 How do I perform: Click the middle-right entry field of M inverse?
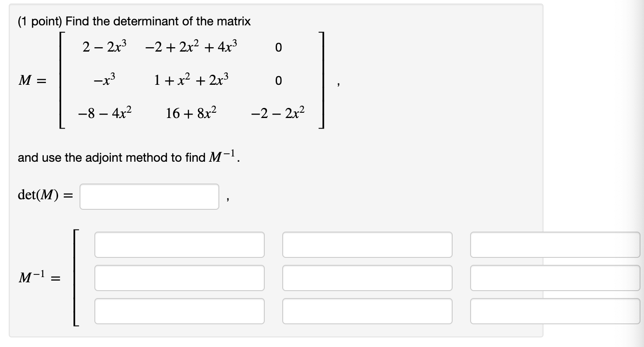(555, 278)
